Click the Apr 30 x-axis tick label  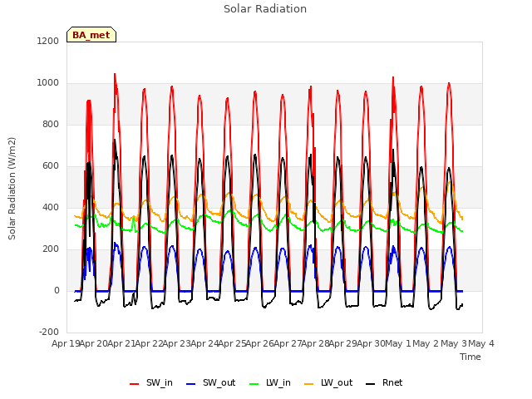pyautogui.click(x=371, y=343)
